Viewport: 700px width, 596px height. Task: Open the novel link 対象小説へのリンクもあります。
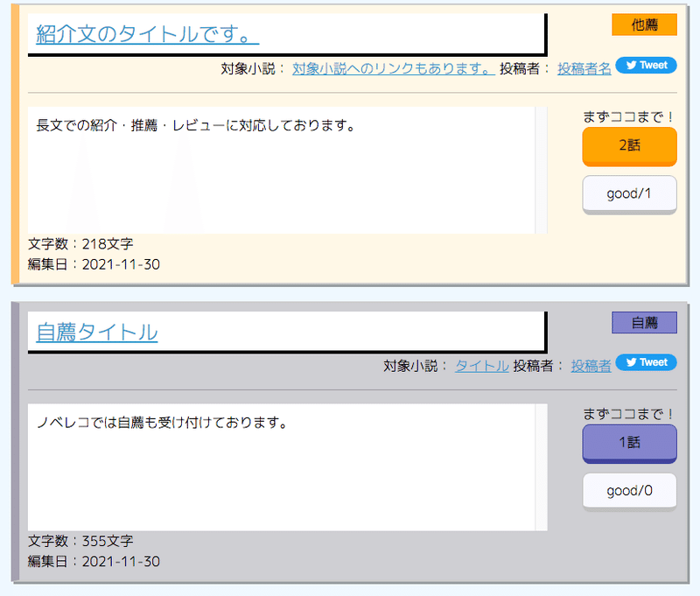tap(393, 68)
